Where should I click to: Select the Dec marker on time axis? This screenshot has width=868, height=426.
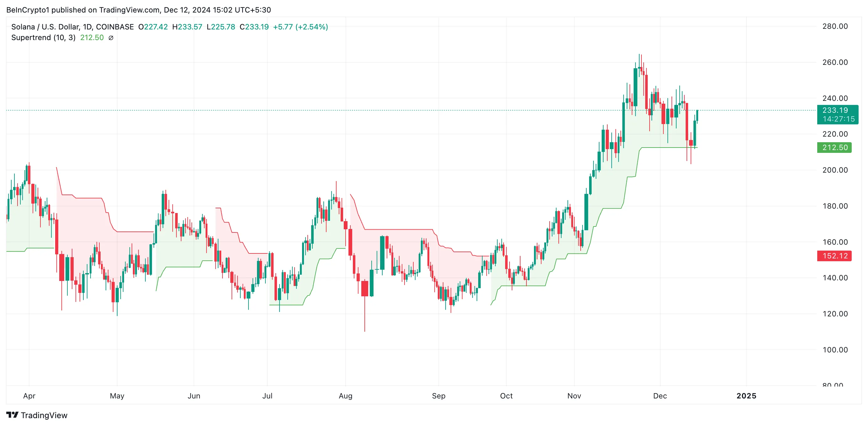[660, 396]
